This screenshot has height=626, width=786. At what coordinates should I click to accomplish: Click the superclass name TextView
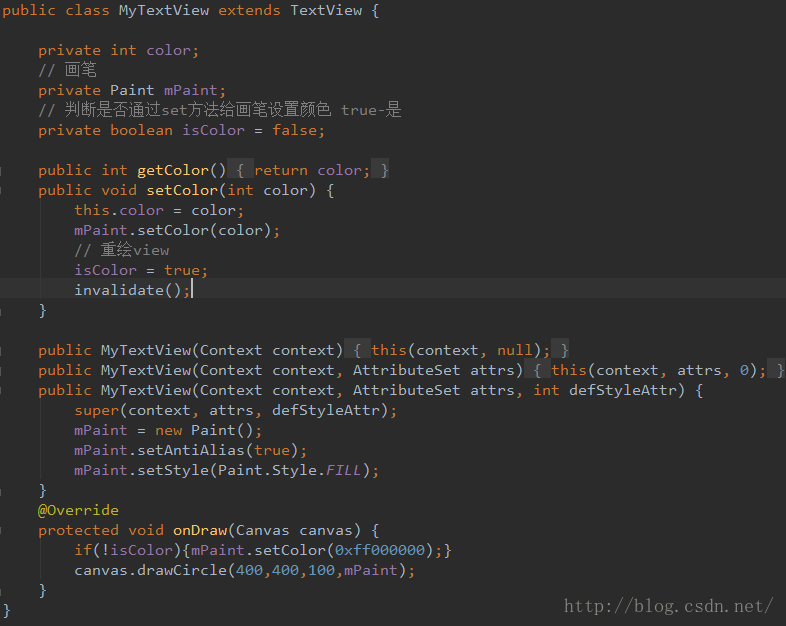click(326, 11)
